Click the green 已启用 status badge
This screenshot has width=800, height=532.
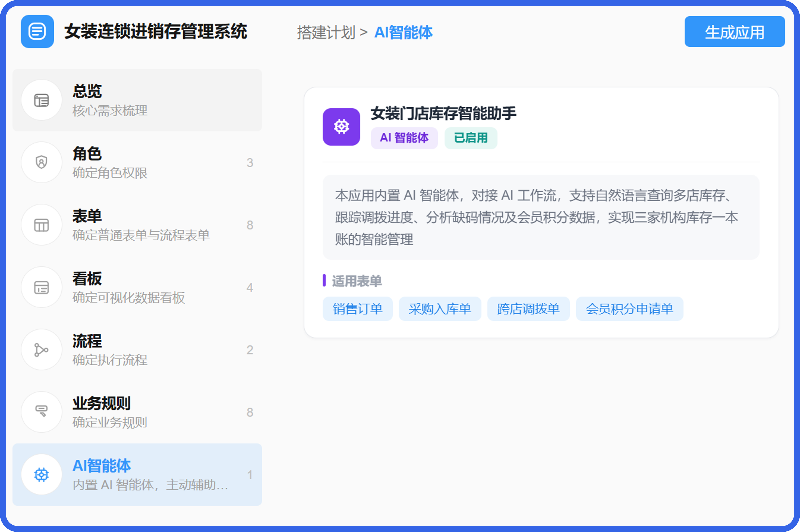(471, 138)
